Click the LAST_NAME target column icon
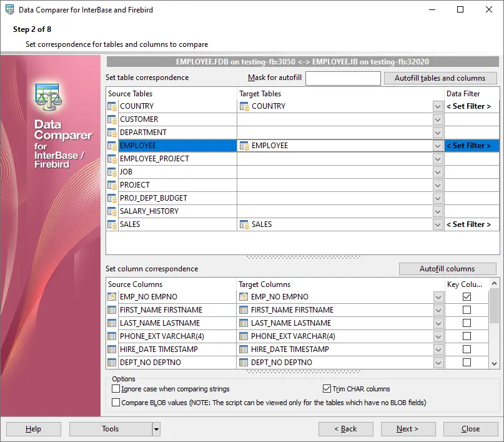Screen dimensions: 504x442 [x=244, y=323]
